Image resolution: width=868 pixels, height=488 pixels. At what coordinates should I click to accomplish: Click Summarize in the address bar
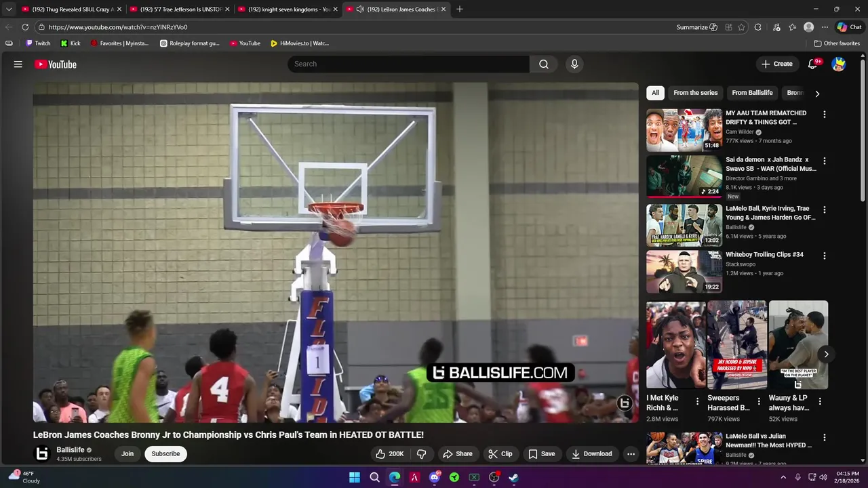coord(696,27)
